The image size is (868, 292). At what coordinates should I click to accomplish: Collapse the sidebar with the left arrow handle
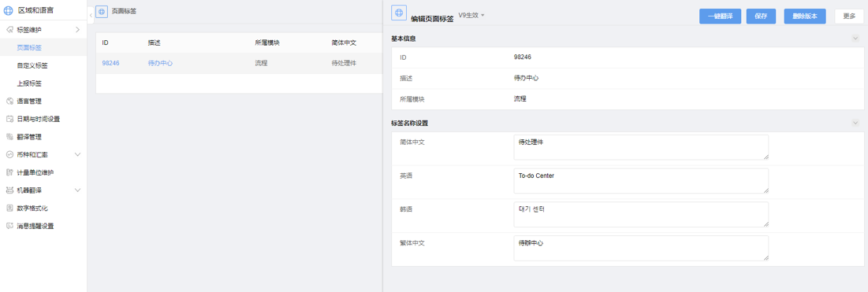tap(91, 15)
